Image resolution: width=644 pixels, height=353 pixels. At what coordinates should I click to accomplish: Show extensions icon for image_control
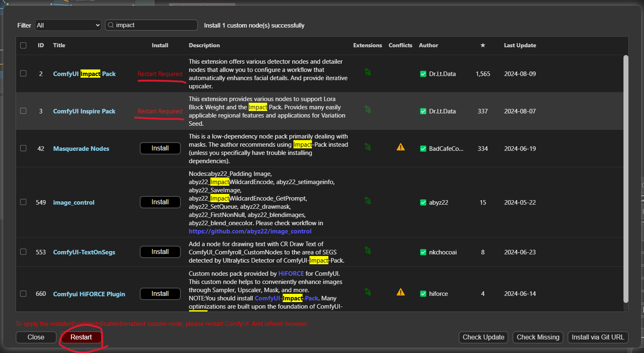point(368,201)
